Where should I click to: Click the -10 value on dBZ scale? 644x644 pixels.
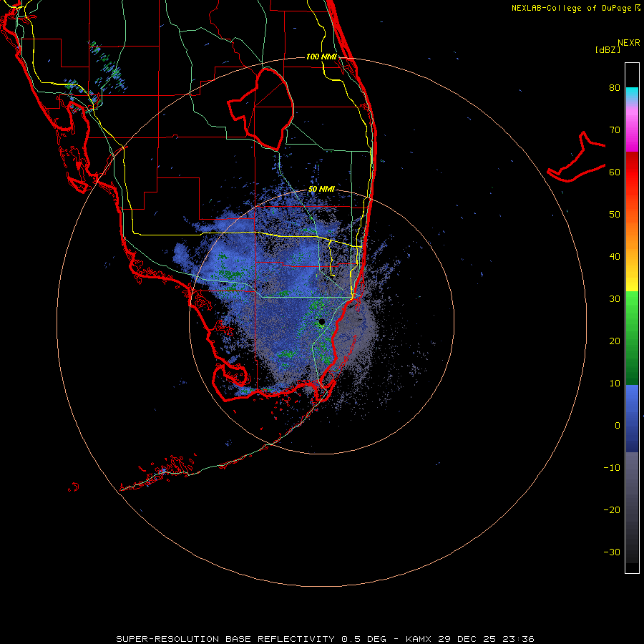click(x=612, y=468)
